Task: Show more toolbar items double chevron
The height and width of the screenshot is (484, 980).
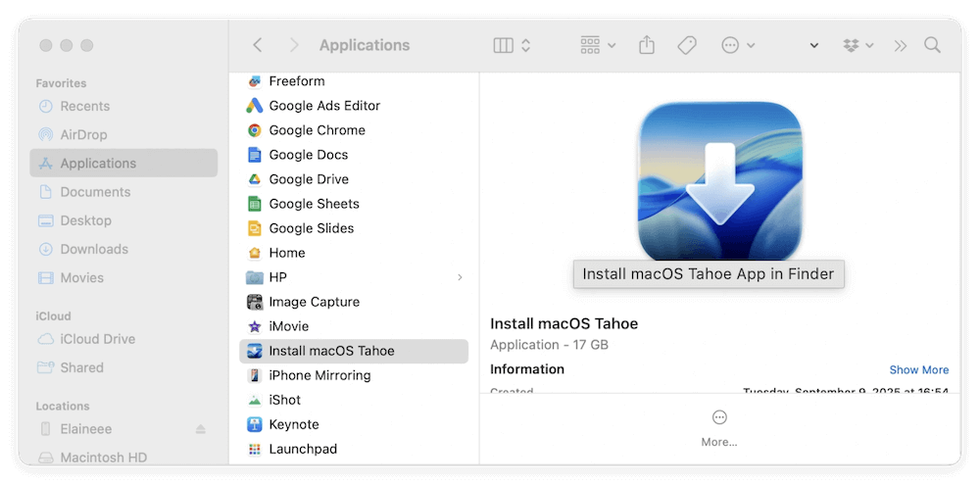Action: pos(900,45)
